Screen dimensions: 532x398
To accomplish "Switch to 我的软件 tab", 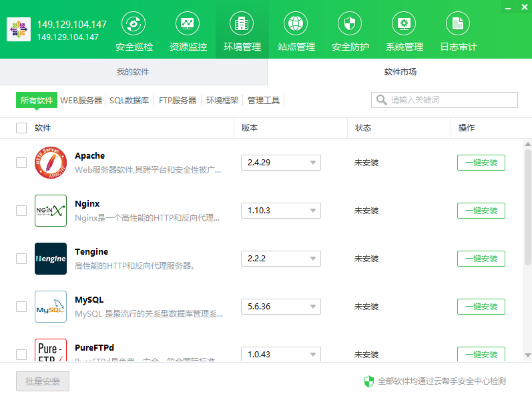I will pyautogui.click(x=134, y=72).
